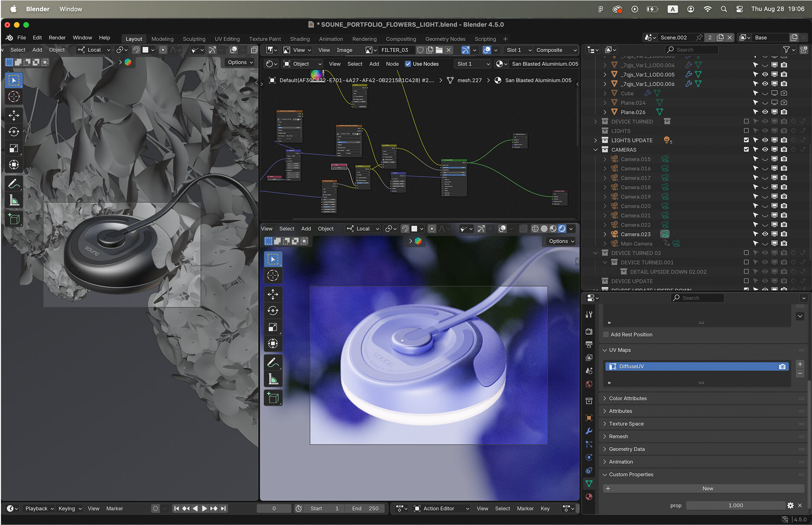Open the Render menu

coord(57,37)
